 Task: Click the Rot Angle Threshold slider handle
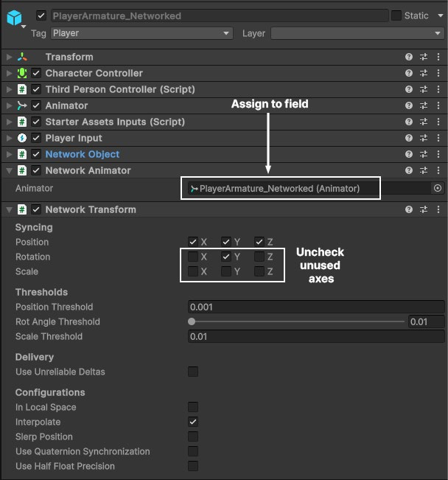pos(192,321)
